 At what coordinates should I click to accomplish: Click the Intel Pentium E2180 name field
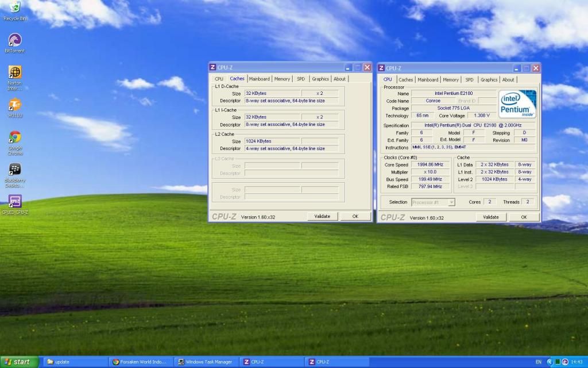454,93
